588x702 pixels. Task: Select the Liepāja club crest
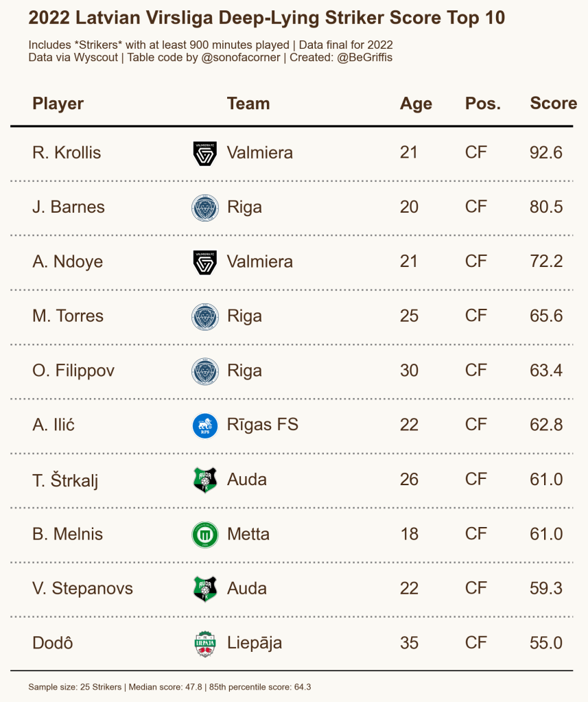[204, 644]
